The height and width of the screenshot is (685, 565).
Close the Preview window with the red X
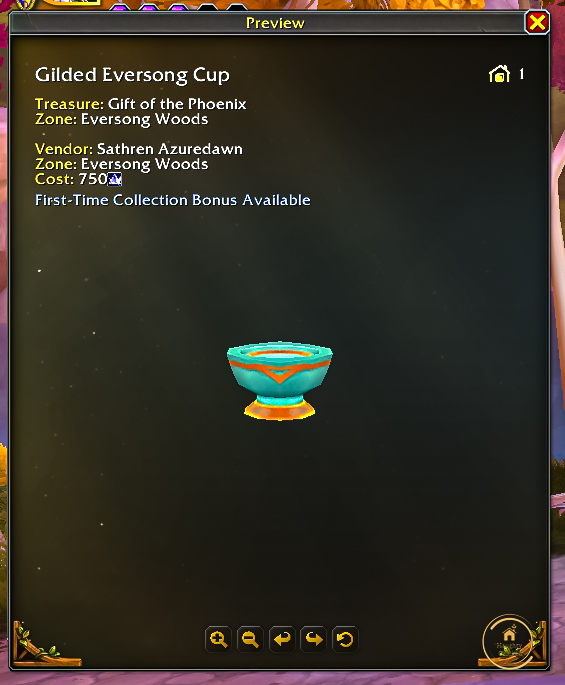[537, 23]
